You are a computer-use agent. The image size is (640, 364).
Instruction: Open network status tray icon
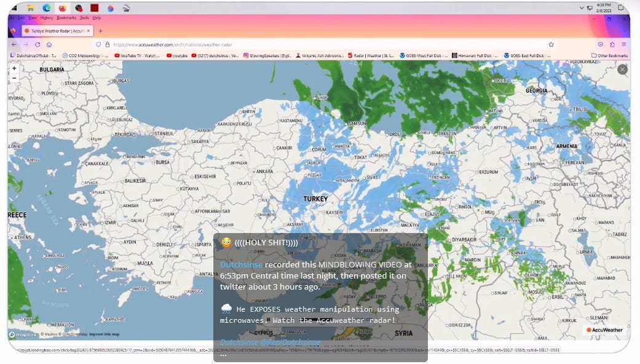tap(590, 8)
